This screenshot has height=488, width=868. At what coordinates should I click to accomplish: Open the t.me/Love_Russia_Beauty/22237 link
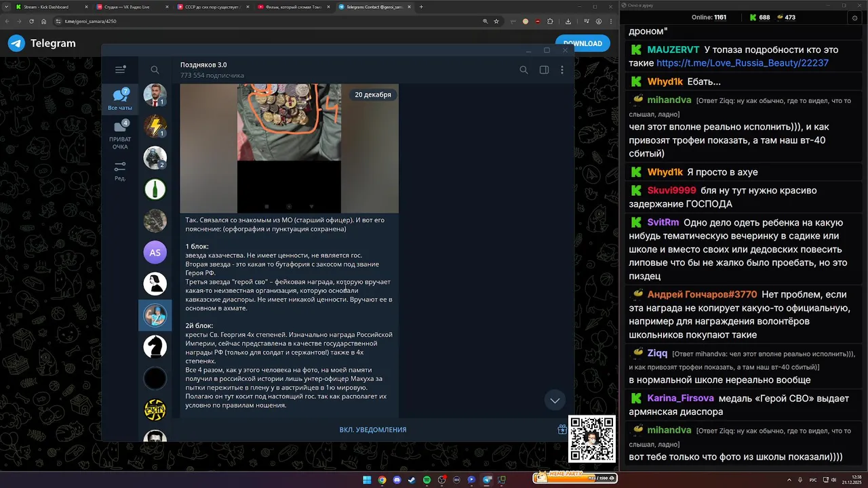pos(743,63)
